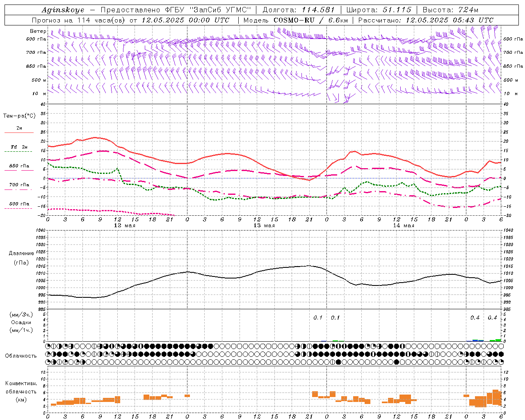Viewport: 525px width, 420px height.
Task: Click the 13 мая date label
Action: coord(264,226)
